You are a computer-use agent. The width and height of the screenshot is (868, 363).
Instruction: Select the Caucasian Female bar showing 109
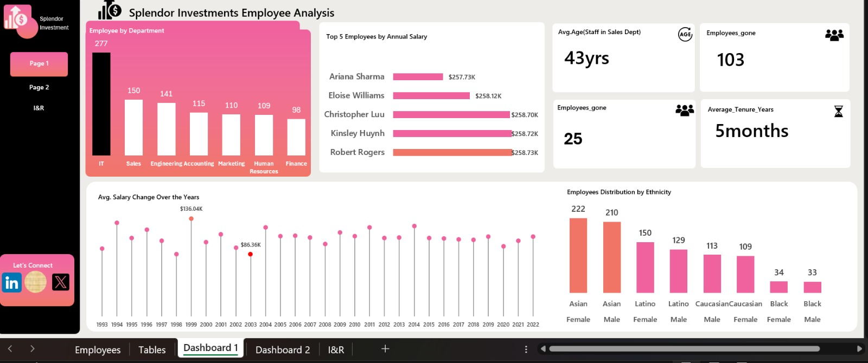745,275
